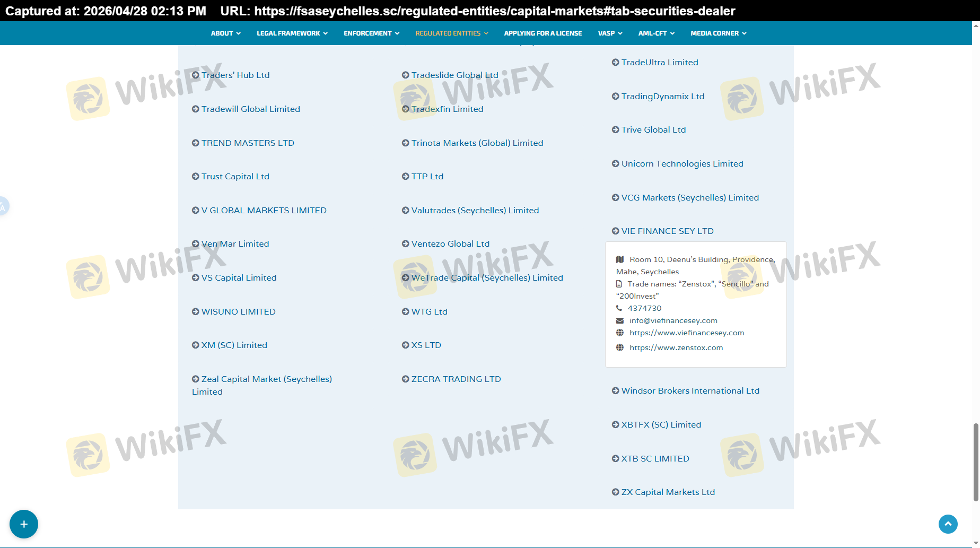Click the arrow icon beside V GLOBAL MARKETS LIMITED
Screen dimensions: 980x548
click(196, 211)
